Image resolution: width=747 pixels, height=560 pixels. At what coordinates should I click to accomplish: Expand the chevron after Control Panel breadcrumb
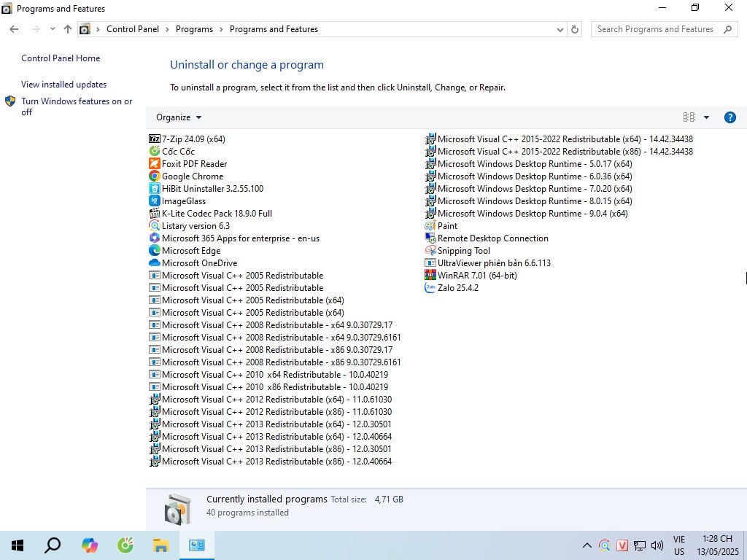[x=167, y=29]
